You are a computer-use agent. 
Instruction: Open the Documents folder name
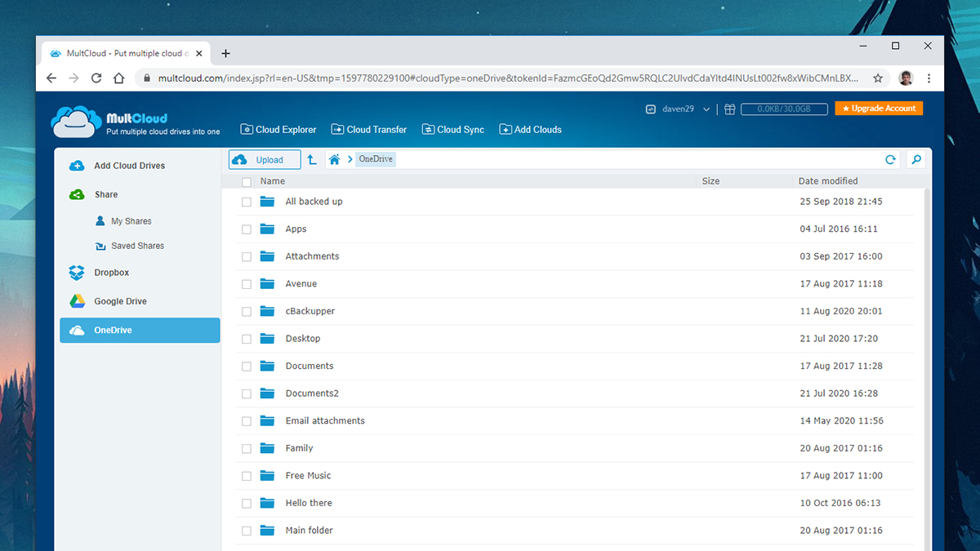click(310, 366)
